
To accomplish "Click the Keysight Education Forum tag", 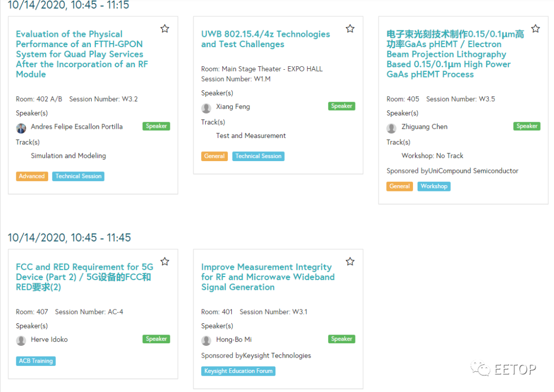I will point(238,371).
